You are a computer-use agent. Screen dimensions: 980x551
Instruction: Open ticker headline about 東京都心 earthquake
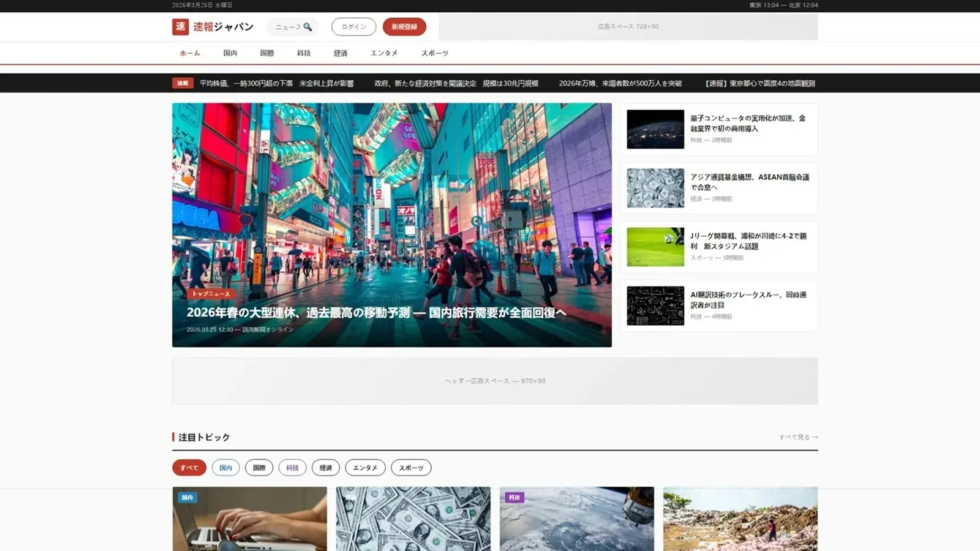click(760, 83)
